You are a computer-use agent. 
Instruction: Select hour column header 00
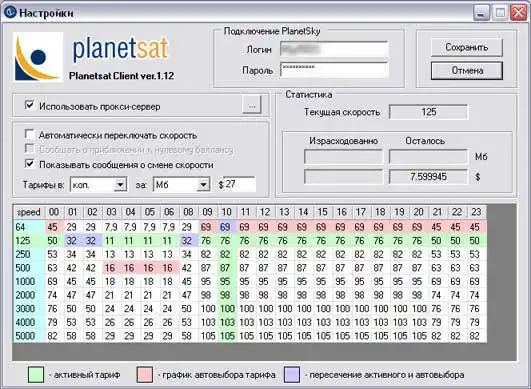coord(54,212)
